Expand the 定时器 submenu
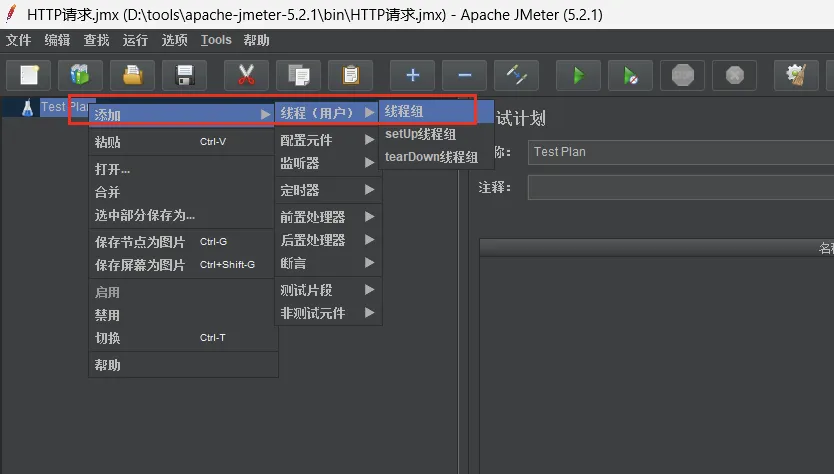This screenshot has height=474, width=834. click(x=328, y=190)
